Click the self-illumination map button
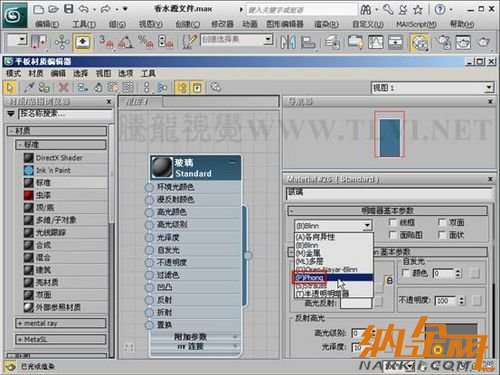The image size is (500, 375). click(474, 273)
